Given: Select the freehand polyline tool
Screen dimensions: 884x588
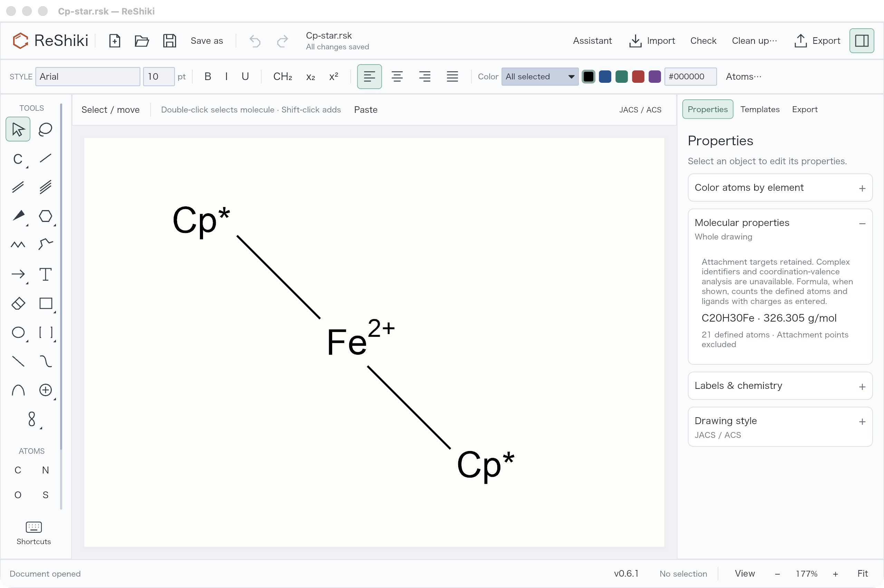Looking at the screenshot, I should [x=45, y=245].
